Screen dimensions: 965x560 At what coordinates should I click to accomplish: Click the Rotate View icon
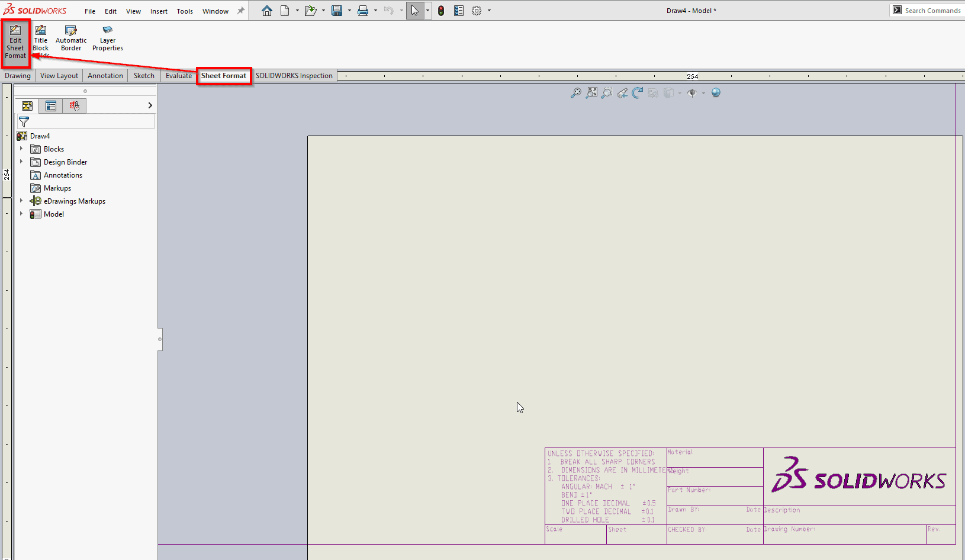tap(637, 93)
